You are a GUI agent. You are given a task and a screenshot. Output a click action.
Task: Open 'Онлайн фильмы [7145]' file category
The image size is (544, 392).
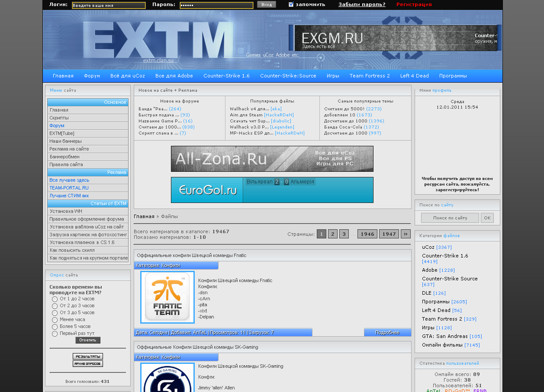point(451,345)
